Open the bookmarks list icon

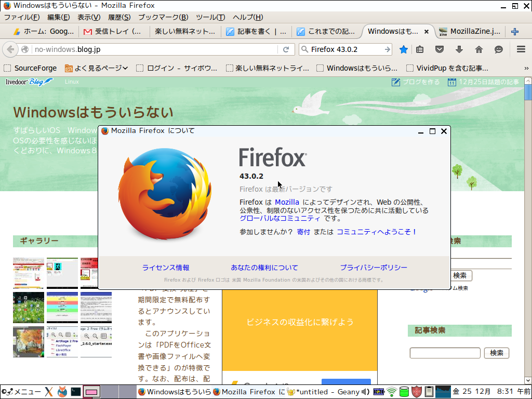coord(420,49)
